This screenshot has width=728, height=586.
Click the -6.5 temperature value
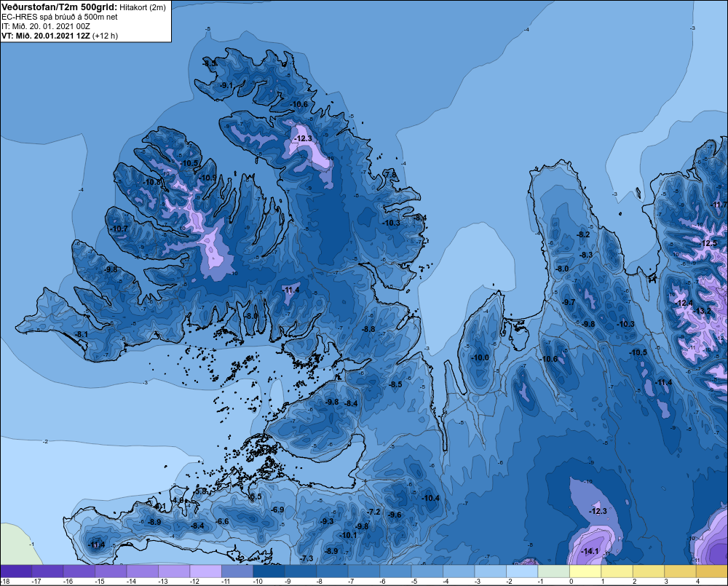[255, 497]
